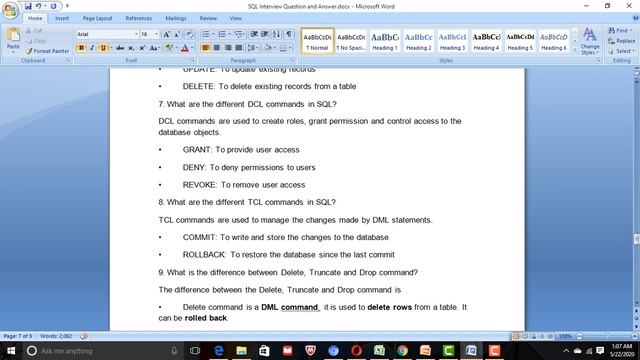Click the red font color swatch
This screenshot has width=640, height=360.
coord(185,48)
